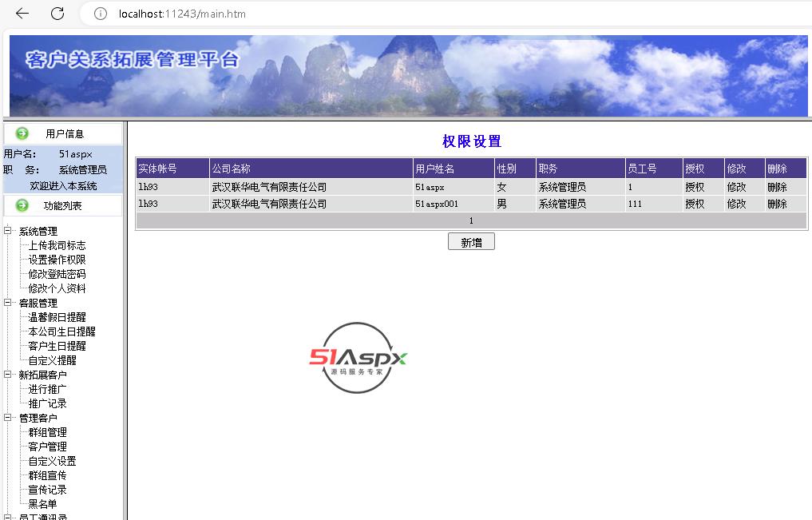Screen dimensions: 812x520
Task: Click 修改 link in the 51aspx001 row
Action: coord(736,204)
